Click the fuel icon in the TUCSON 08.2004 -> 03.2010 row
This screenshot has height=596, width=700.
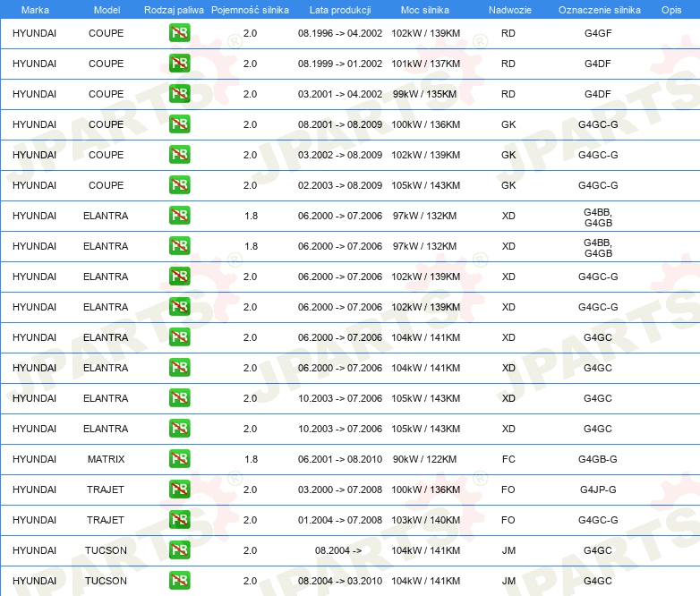click(179, 581)
